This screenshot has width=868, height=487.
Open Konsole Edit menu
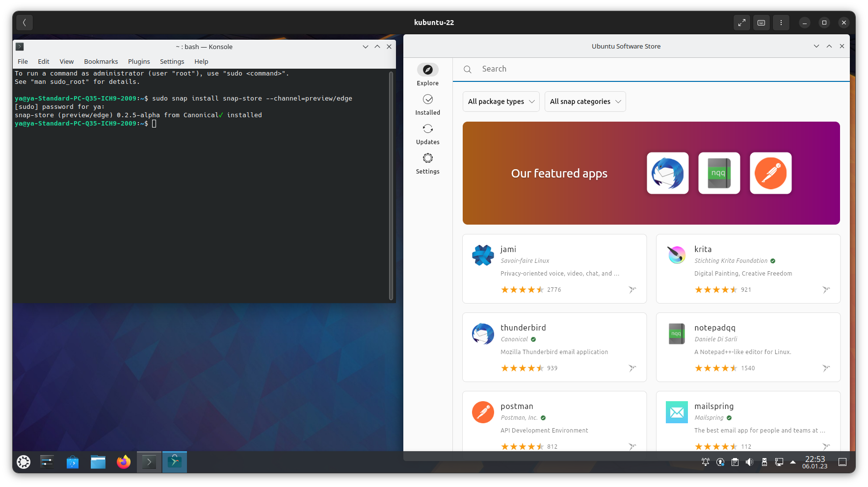(x=44, y=62)
